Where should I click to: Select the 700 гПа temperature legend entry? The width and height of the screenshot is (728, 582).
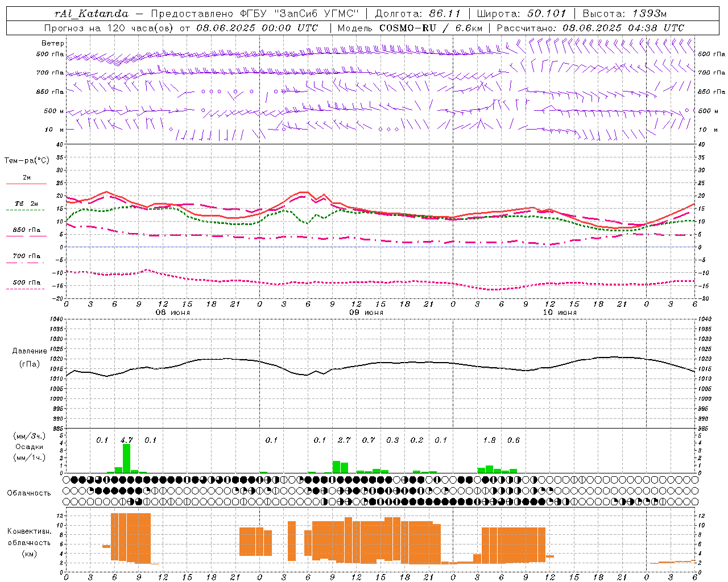pyautogui.click(x=27, y=256)
